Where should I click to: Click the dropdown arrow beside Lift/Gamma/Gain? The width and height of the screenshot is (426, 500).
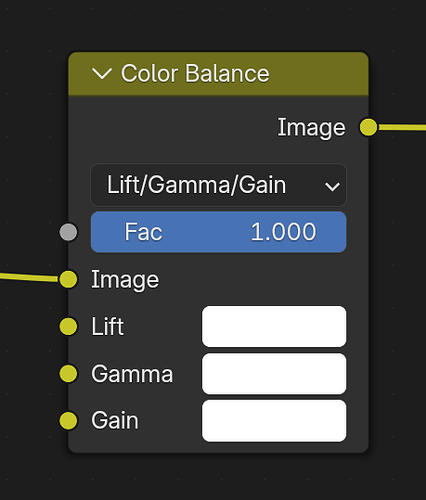[332, 186]
